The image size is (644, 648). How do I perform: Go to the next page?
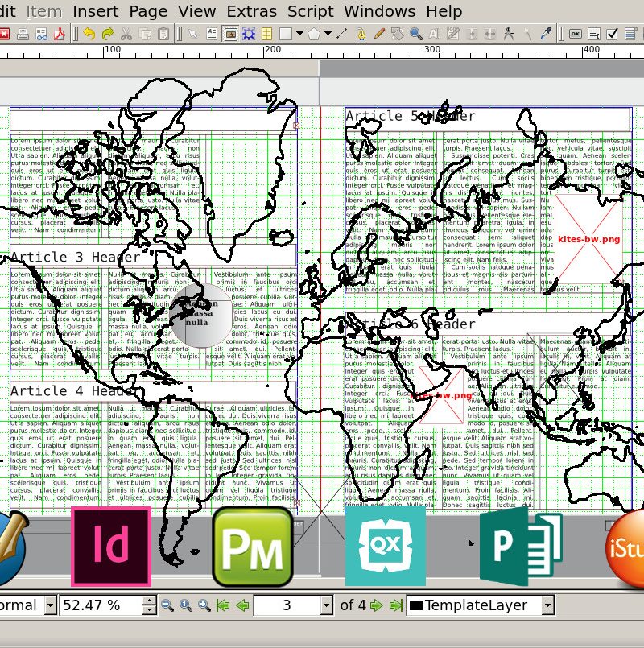click(376, 605)
